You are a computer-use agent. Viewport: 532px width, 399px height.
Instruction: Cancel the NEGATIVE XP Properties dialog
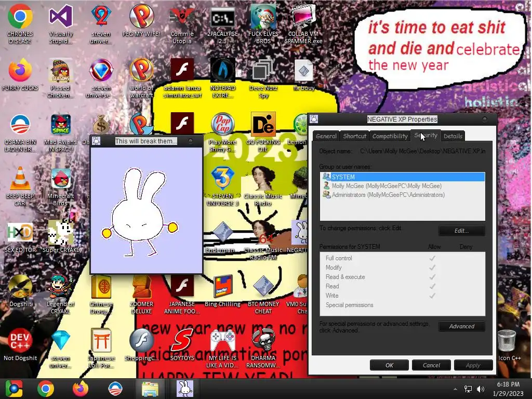pos(431,365)
